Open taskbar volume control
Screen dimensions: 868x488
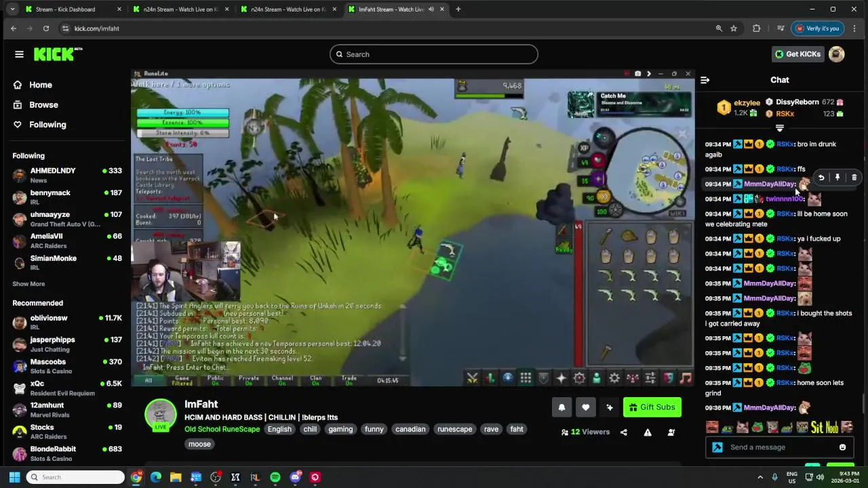pyautogui.click(x=820, y=477)
